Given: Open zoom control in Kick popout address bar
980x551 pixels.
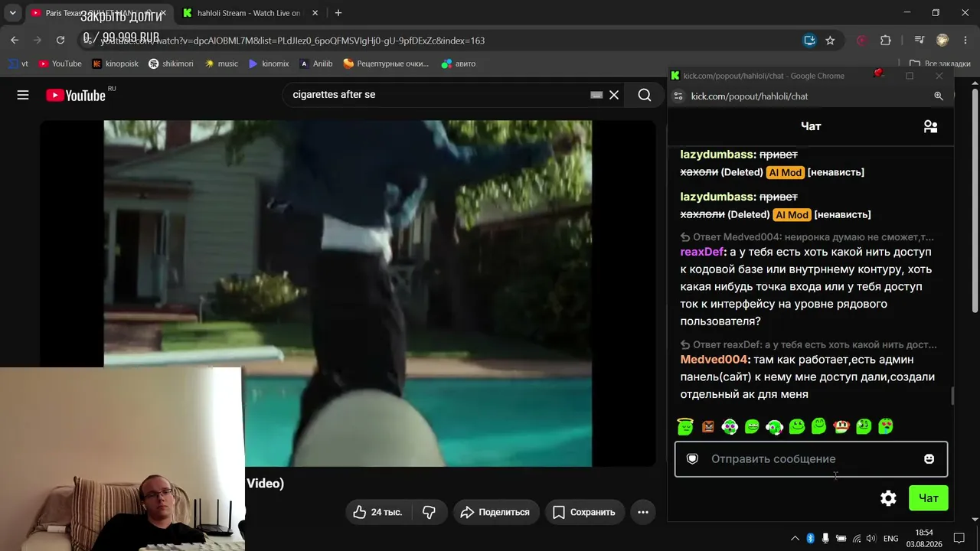Looking at the screenshot, I should click(938, 96).
